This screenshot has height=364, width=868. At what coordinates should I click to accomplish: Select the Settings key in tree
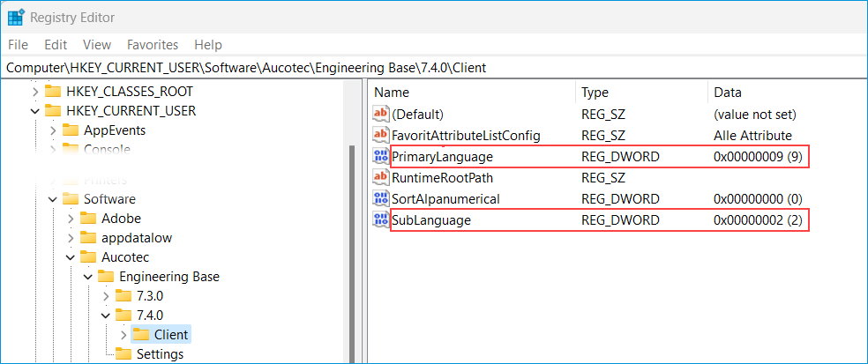pyautogui.click(x=160, y=354)
